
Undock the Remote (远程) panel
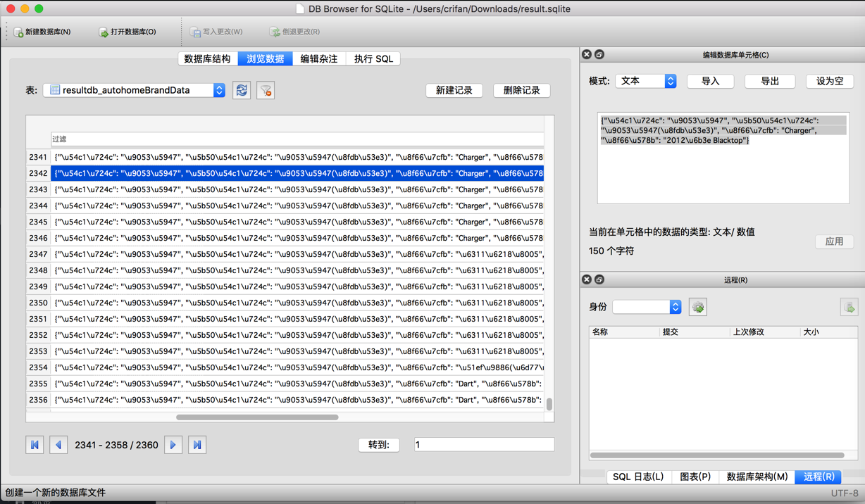point(599,279)
